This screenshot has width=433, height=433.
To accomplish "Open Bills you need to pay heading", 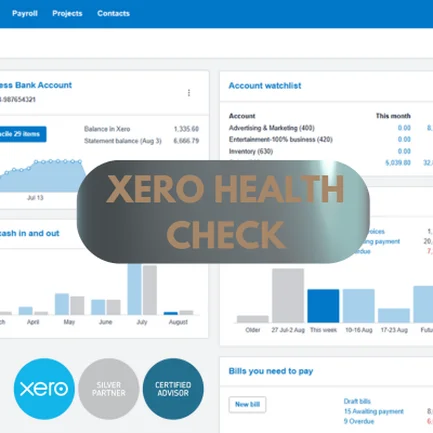I will pyautogui.click(x=271, y=371).
